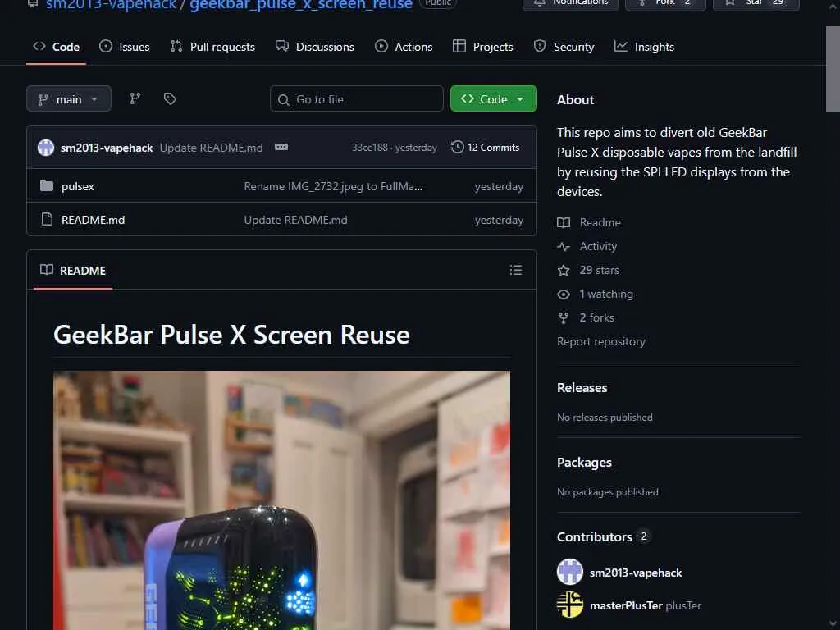Image resolution: width=840 pixels, height=630 pixels.
Task: Open the Issues tab
Action: 125,47
